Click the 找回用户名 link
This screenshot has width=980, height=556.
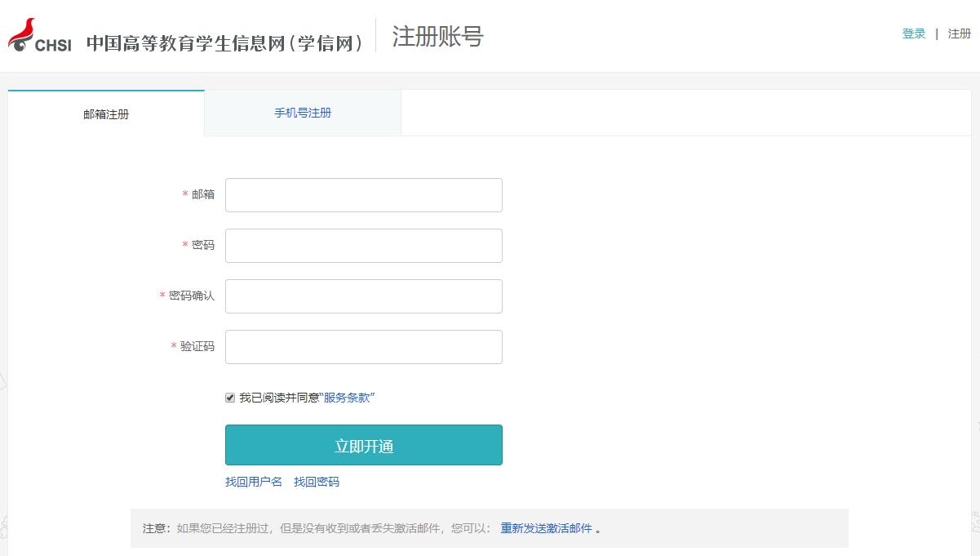[x=254, y=482]
